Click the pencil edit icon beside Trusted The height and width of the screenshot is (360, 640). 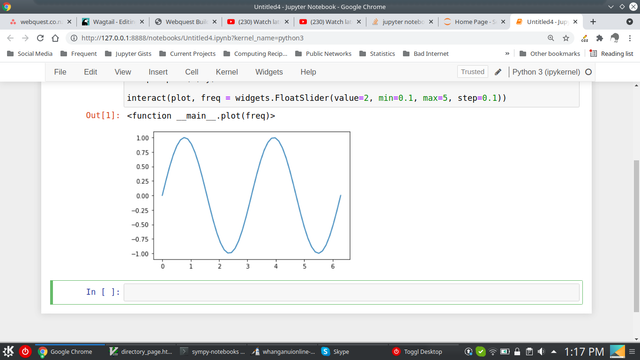tap(498, 72)
